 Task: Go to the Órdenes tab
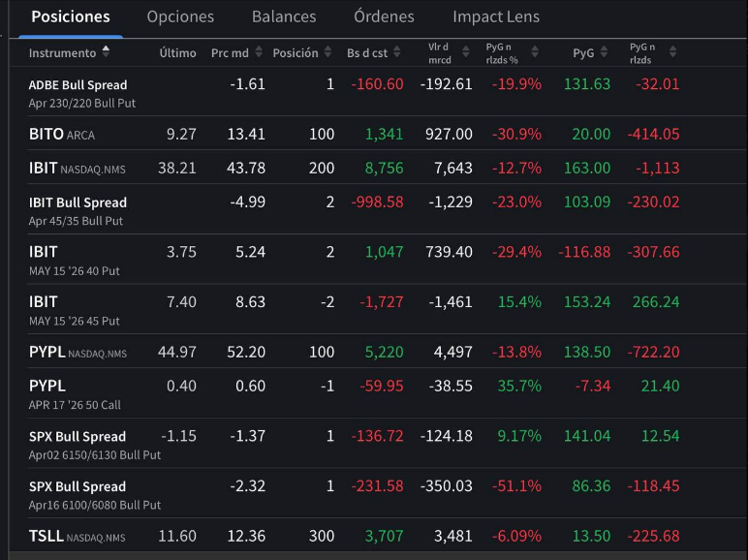pos(384,16)
